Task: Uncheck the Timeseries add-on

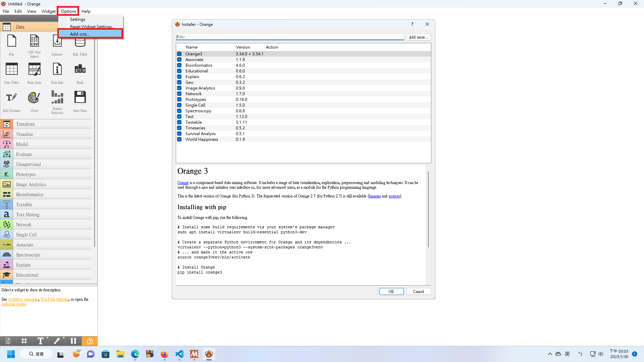Action: tap(179, 128)
